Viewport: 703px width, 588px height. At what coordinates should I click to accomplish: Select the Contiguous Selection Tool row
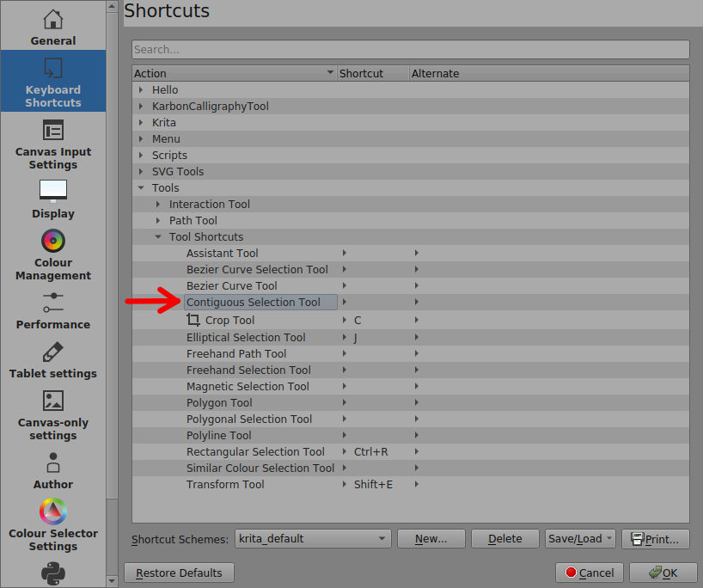(411, 302)
